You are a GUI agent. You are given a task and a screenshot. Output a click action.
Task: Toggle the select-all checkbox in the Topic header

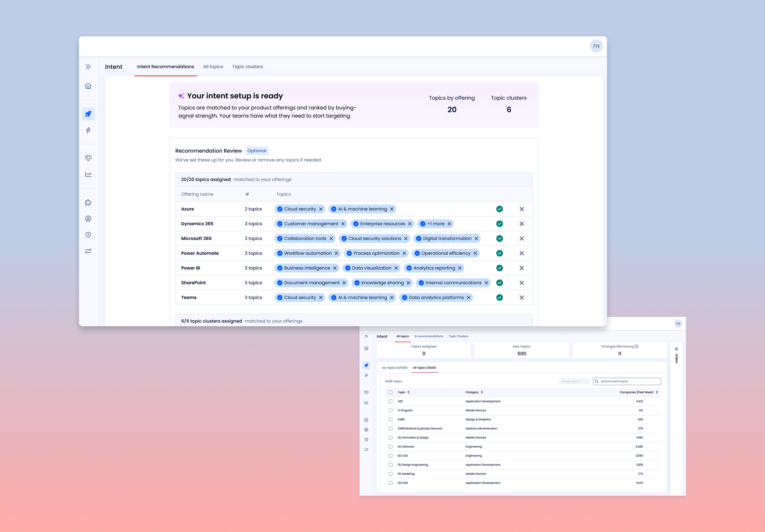390,392
